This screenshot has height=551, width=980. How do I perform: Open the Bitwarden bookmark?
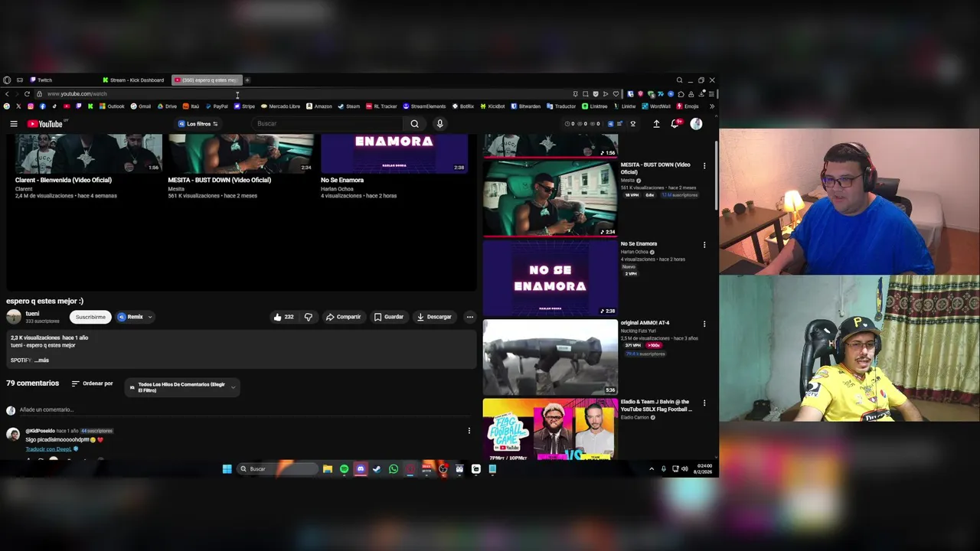pos(525,106)
